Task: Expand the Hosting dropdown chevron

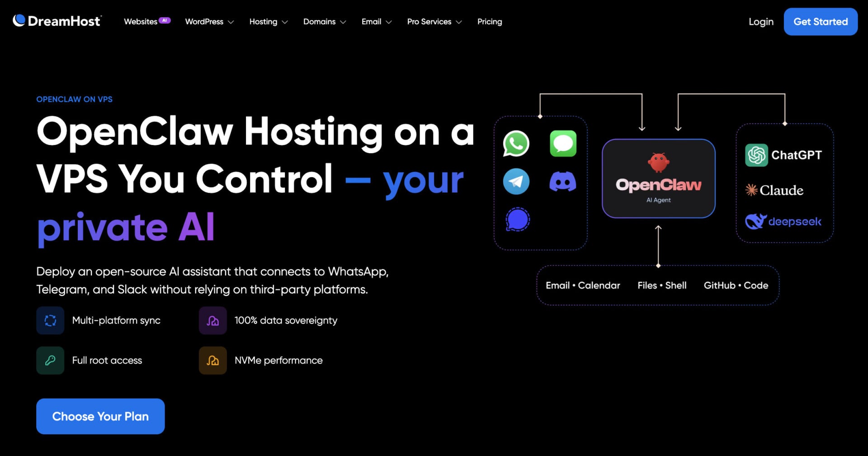Action: click(x=285, y=22)
